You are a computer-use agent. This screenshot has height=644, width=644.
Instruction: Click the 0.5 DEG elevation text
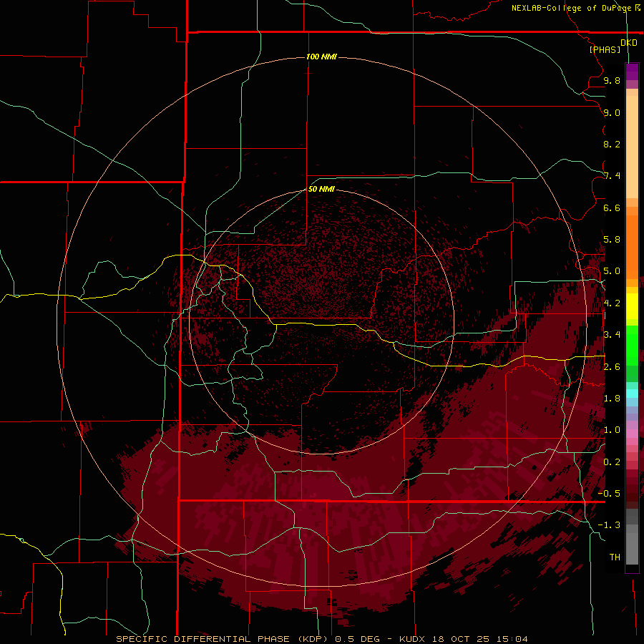[358, 639]
